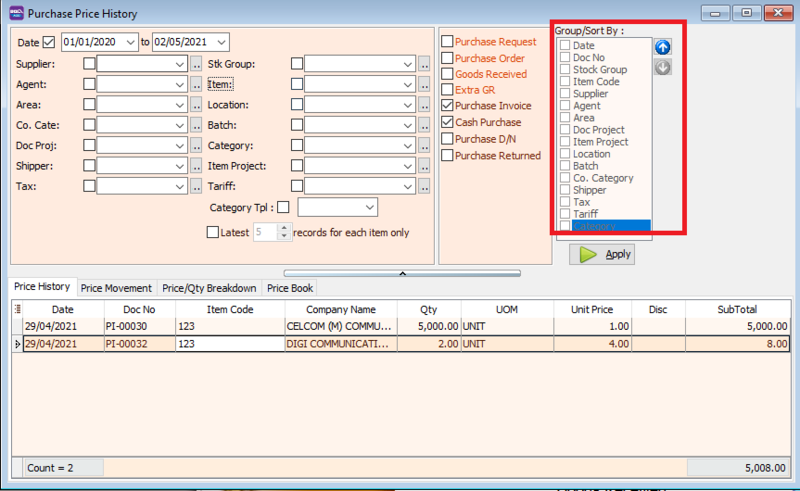Screen dimensions: 800x491
Task: Toggle the Purchase Invoice checkbox
Action: (447, 106)
